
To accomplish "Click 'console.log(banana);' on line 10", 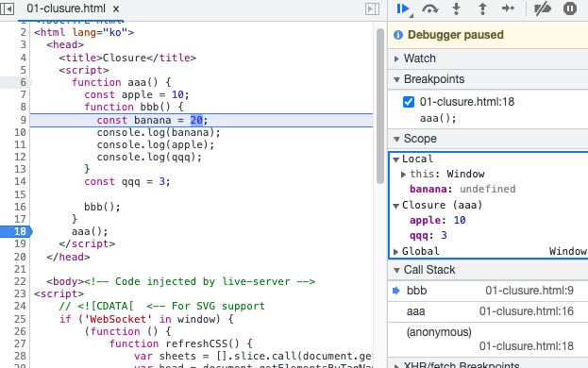I will [159, 133].
